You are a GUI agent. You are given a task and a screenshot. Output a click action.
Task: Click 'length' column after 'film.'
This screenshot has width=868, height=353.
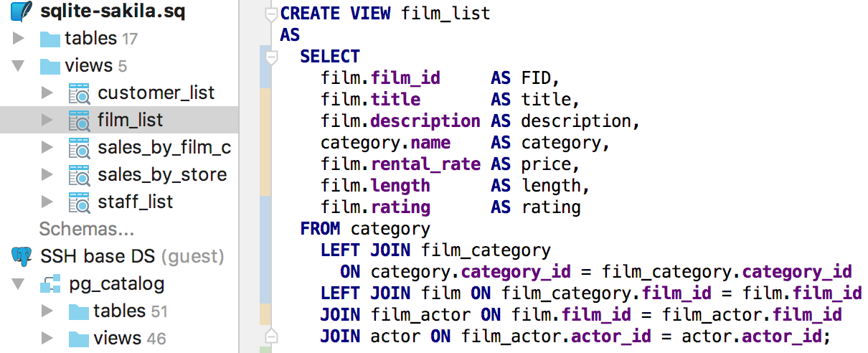coord(400,186)
